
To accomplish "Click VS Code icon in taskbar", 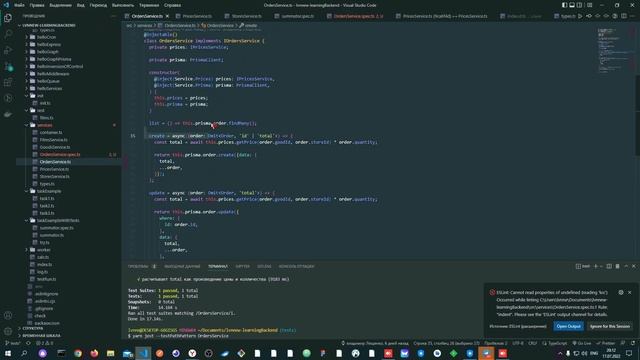I will point(143,353).
